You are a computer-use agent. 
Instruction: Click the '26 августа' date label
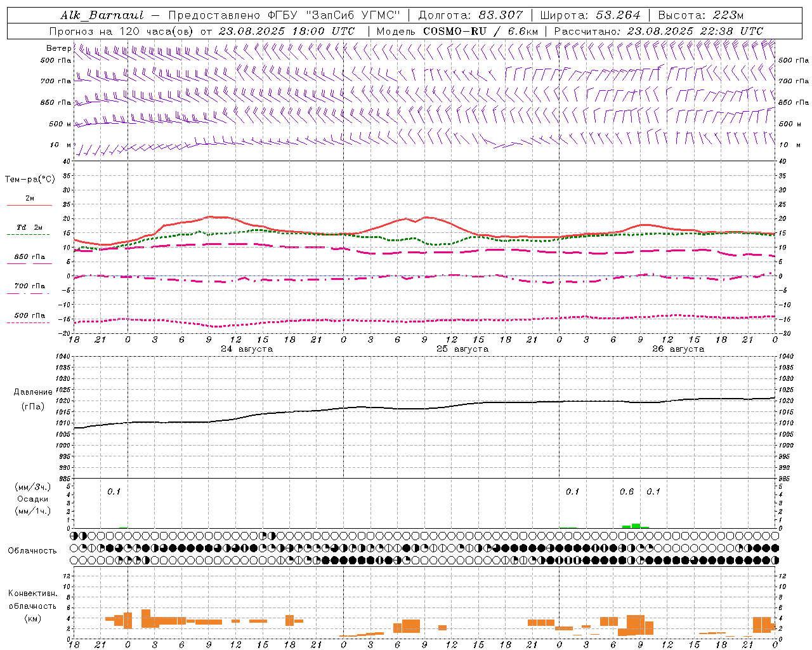click(678, 349)
